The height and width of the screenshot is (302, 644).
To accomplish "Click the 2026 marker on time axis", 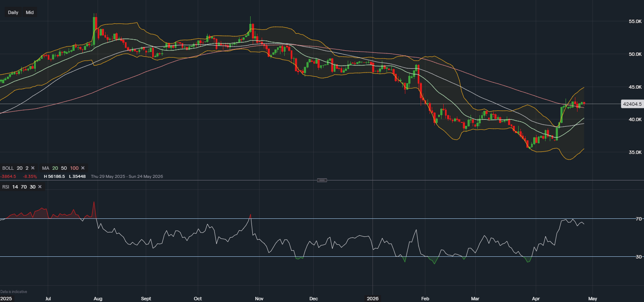I will click(x=373, y=298).
